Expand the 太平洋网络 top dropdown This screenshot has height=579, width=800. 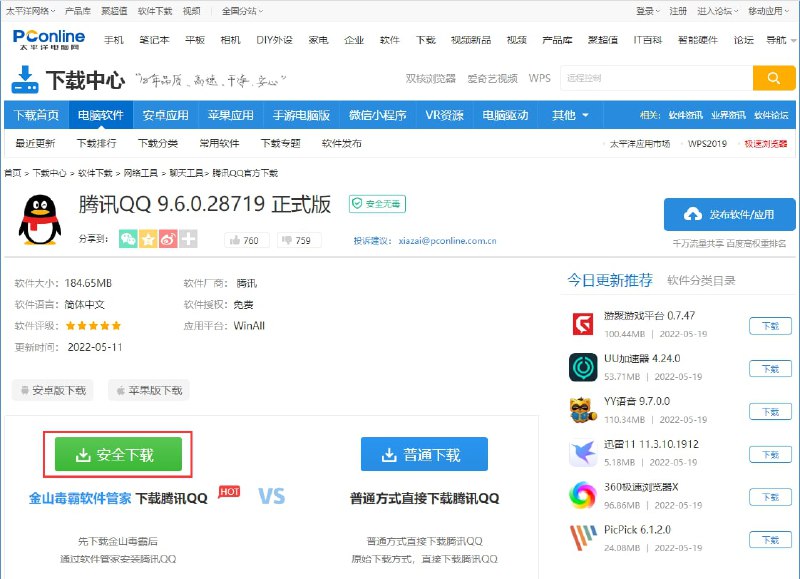(x=30, y=11)
